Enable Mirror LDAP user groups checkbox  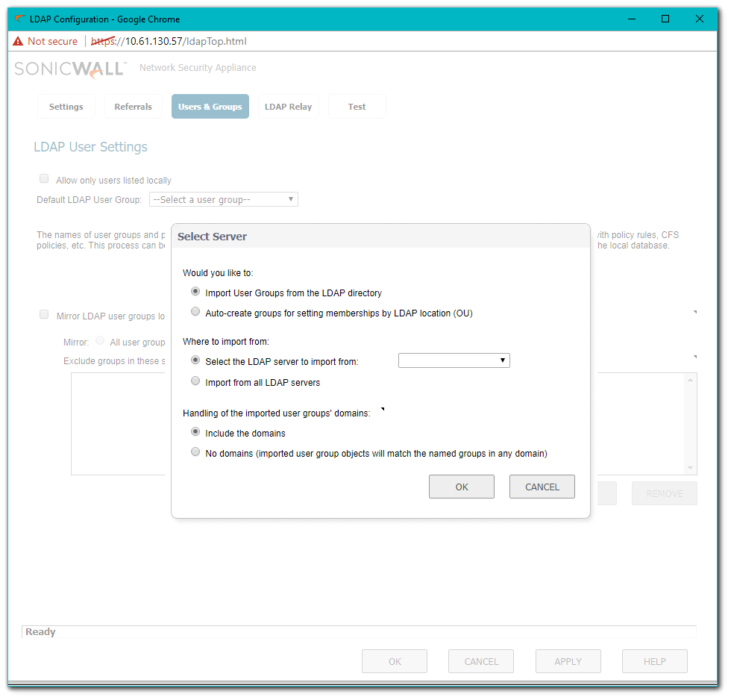tap(44, 315)
